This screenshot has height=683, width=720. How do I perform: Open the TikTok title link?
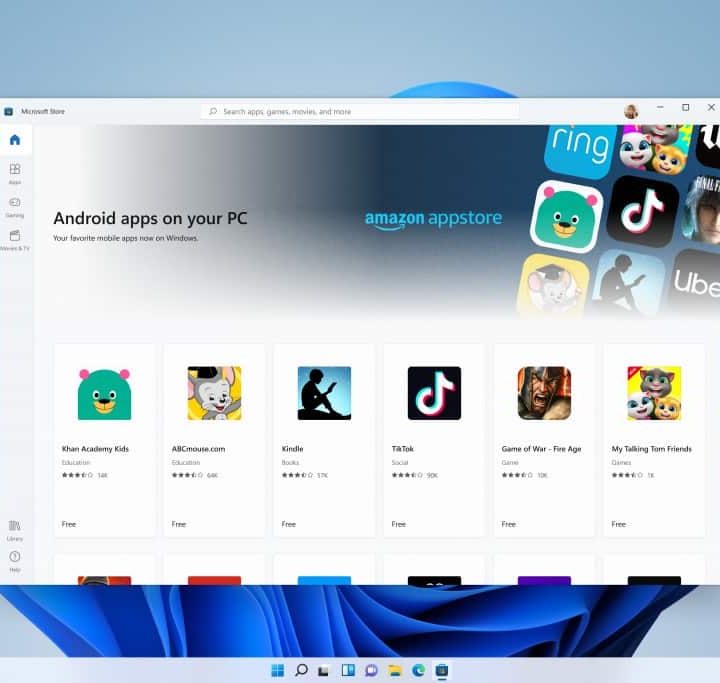click(x=402, y=449)
